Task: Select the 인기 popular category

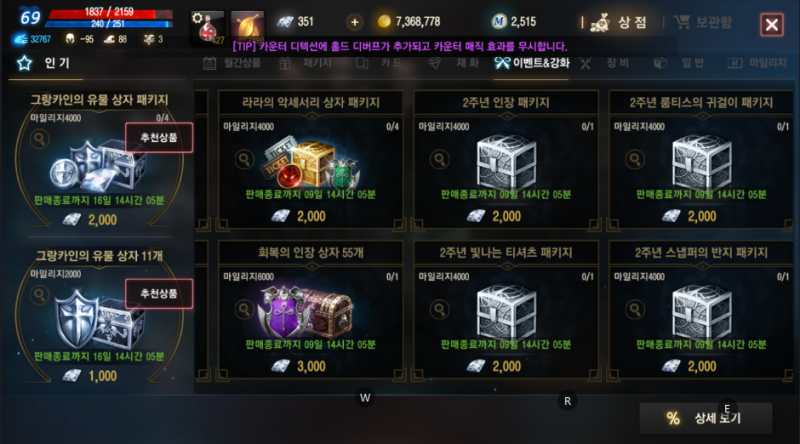Action: (x=45, y=63)
